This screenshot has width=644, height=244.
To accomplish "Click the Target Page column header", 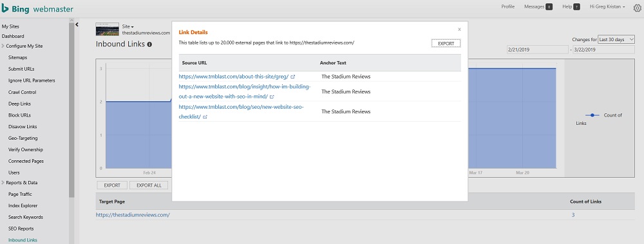I will pyautogui.click(x=112, y=202).
